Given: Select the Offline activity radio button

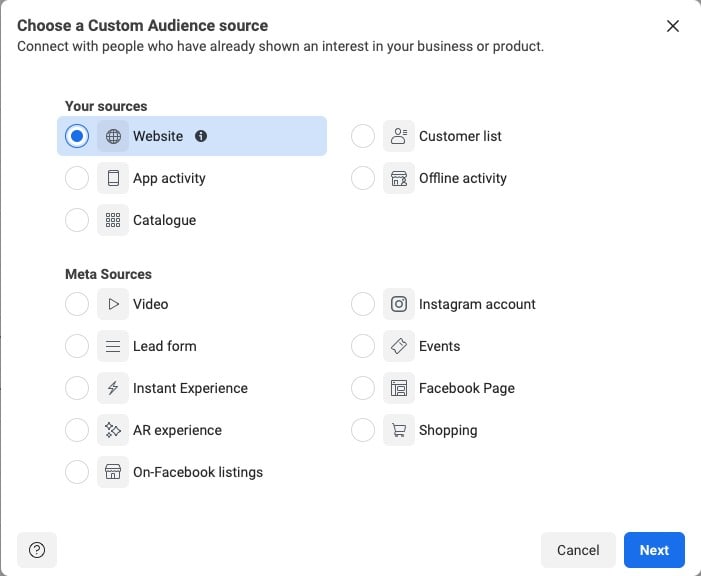Looking at the screenshot, I should (363, 178).
